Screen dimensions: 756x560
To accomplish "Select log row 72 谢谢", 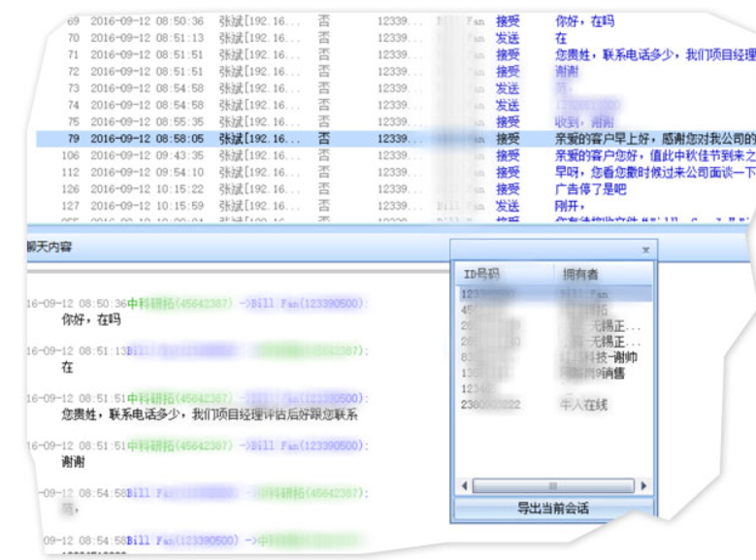I will (395, 72).
